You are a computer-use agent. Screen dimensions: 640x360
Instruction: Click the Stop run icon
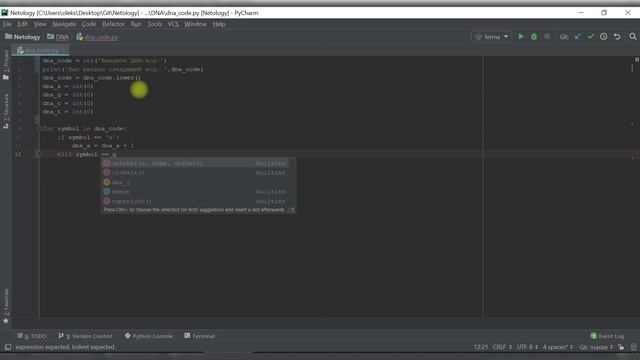click(547, 37)
